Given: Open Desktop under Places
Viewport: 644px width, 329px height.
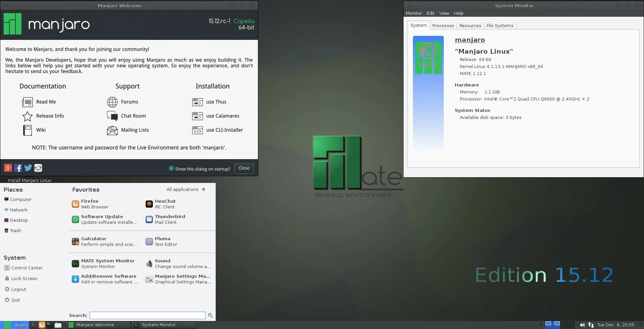Looking at the screenshot, I should [16, 220].
